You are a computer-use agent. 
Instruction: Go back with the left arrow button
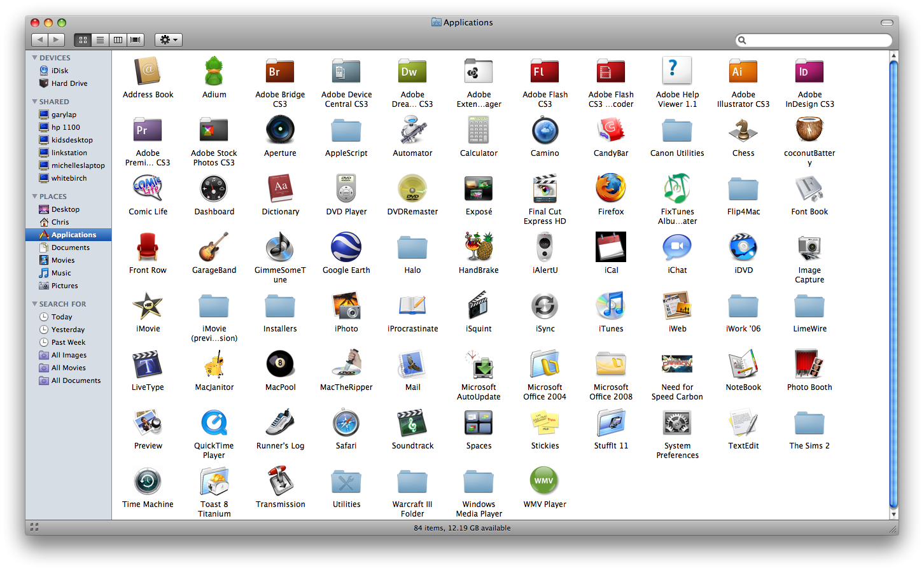39,40
